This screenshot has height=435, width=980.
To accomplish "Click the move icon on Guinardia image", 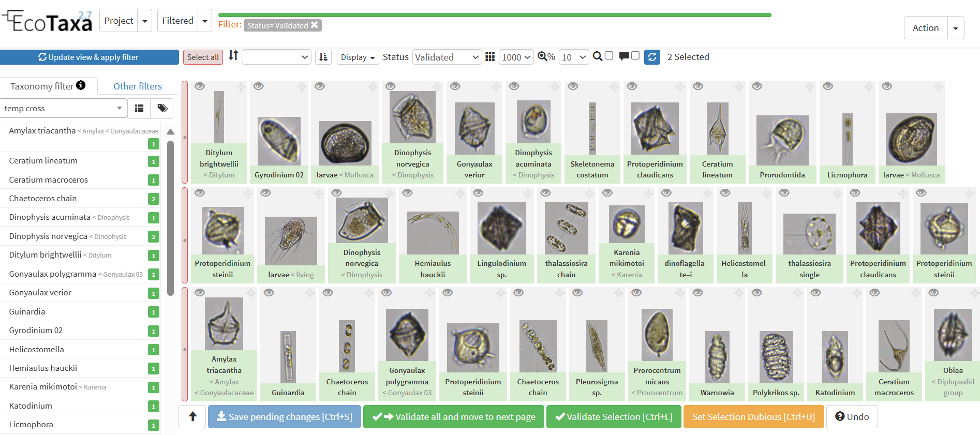I will (309, 293).
